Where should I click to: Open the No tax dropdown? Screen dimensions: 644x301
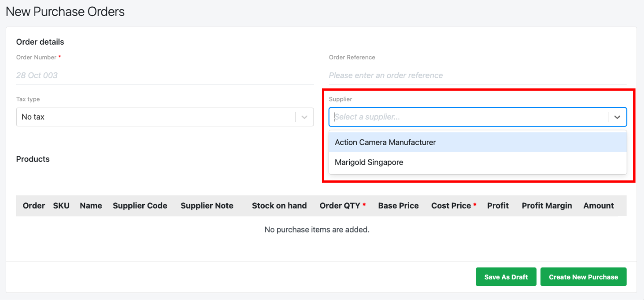coord(165,117)
